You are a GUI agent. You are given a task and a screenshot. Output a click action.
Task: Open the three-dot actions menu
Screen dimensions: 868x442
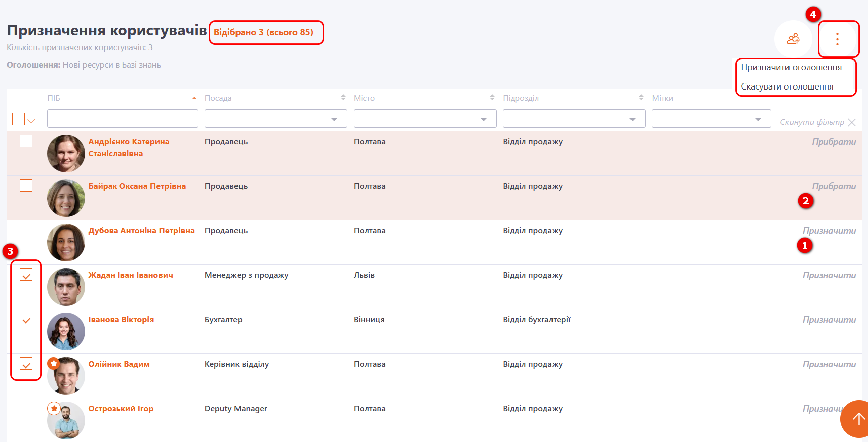(x=837, y=39)
